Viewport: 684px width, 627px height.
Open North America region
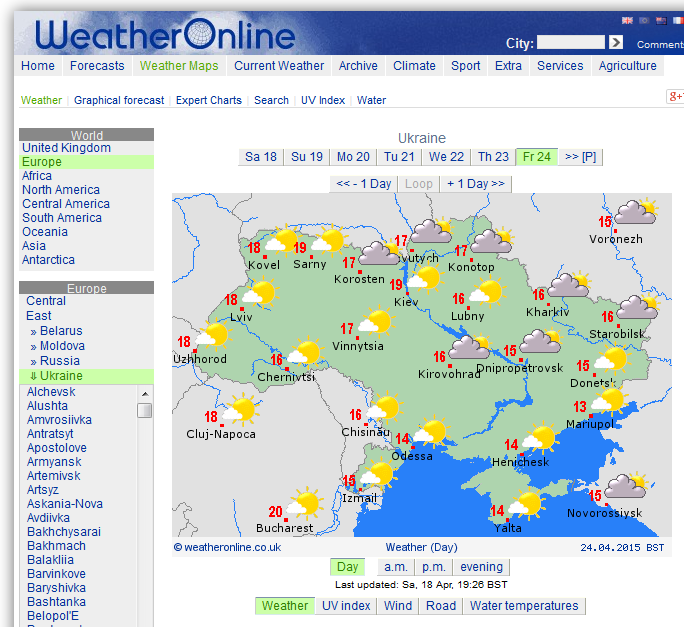click(61, 190)
